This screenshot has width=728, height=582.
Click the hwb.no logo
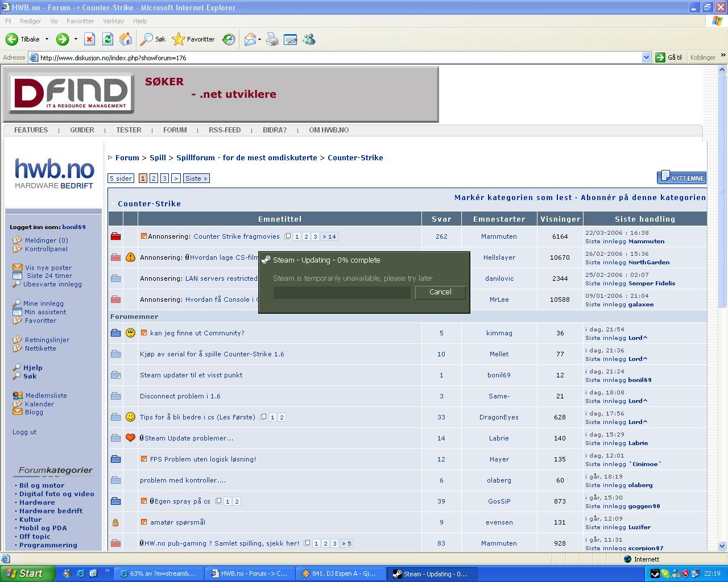click(54, 173)
